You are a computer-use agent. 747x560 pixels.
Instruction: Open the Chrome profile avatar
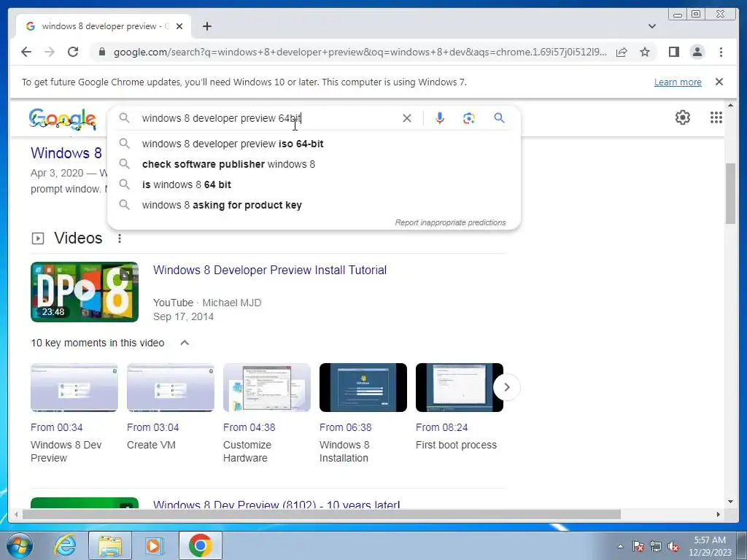click(x=697, y=52)
